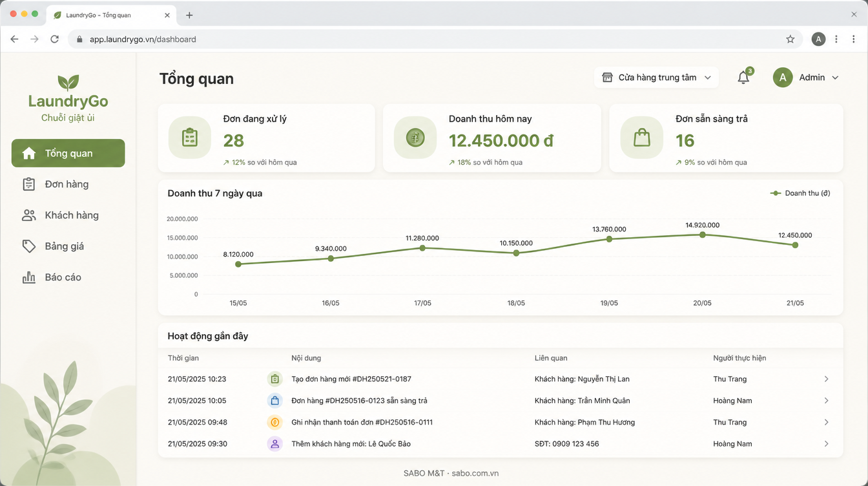Click the 12.450.000 đ revenue value
The image size is (868, 486).
pyautogui.click(x=501, y=140)
